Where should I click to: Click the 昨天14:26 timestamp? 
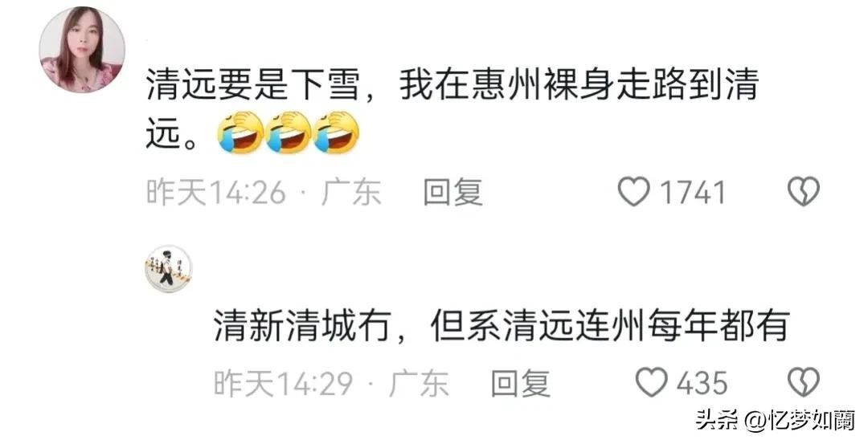(216, 193)
